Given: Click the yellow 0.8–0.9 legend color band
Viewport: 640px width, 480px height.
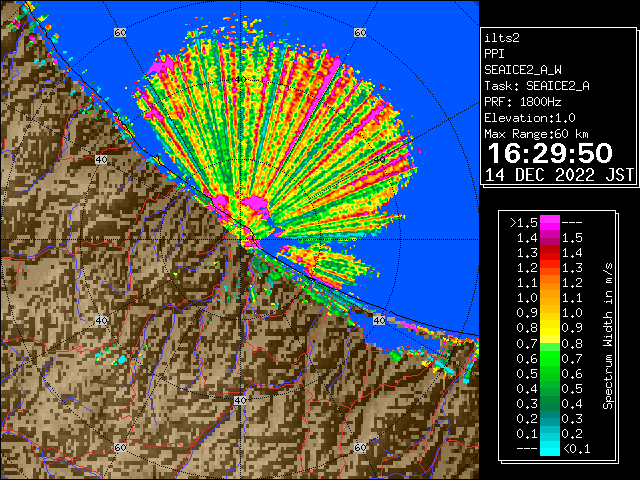Looking at the screenshot, I should [x=550, y=328].
